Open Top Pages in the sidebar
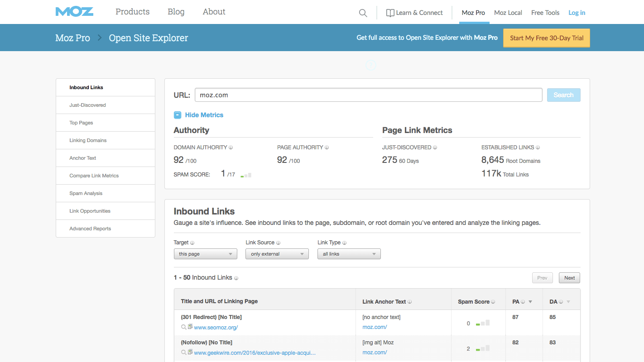This screenshot has height=362, width=644. click(106, 123)
